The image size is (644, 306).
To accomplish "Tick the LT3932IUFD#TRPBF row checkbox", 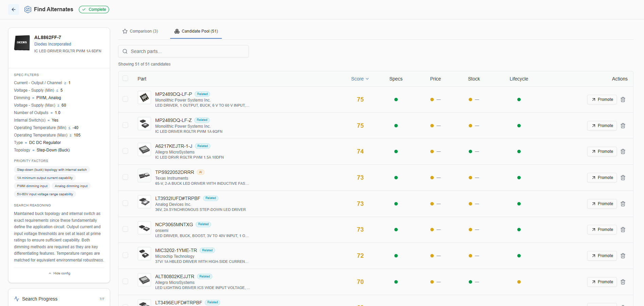I will (125, 203).
